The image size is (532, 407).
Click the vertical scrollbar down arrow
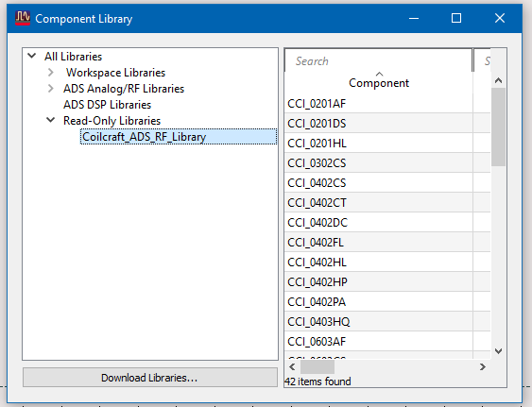coord(498,350)
